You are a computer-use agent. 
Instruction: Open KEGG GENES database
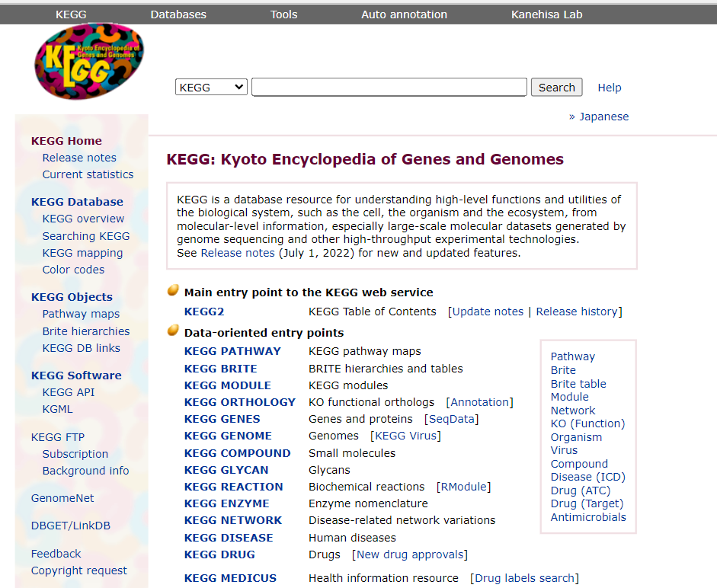pos(222,419)
